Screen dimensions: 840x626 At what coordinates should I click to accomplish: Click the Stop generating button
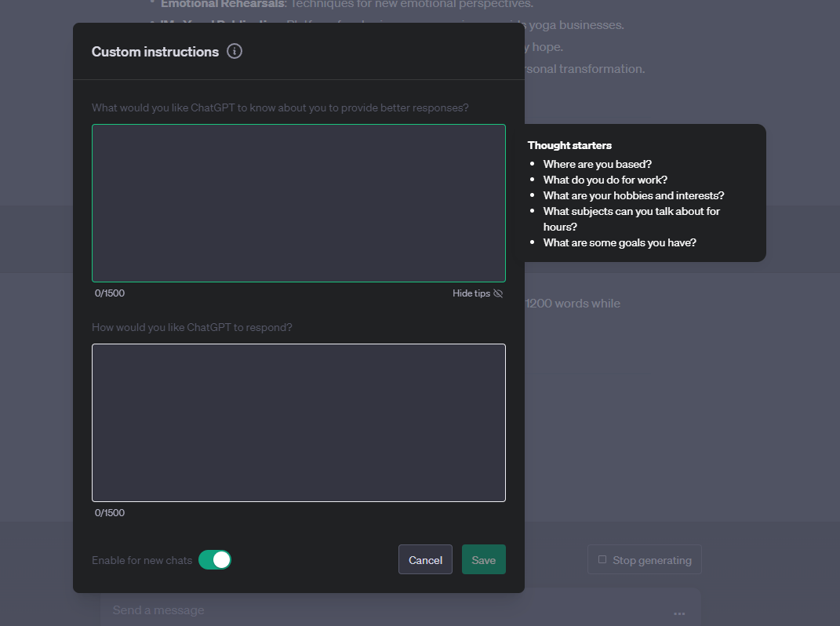pos(645,559)
